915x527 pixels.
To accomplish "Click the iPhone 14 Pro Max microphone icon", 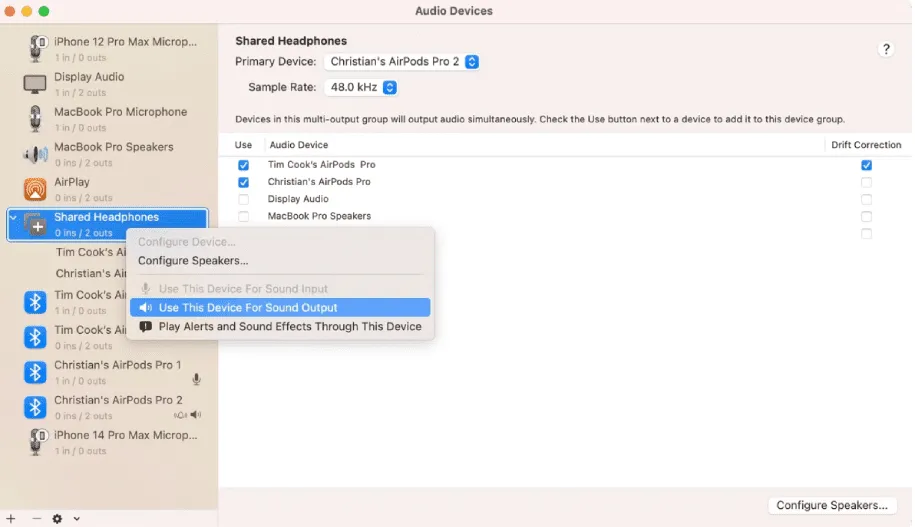I will [x=38, y=442].
